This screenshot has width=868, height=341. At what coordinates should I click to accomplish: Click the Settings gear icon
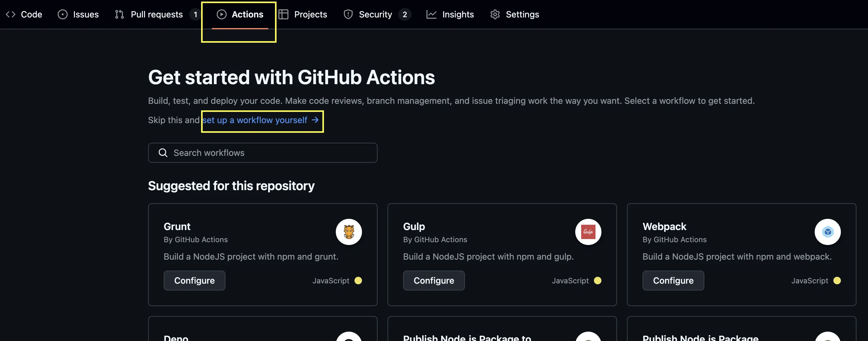(x=495, y=14)
